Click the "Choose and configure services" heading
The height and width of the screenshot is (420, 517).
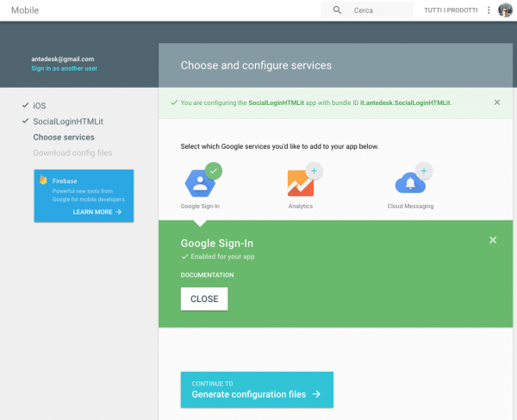(x=256, y=65)
